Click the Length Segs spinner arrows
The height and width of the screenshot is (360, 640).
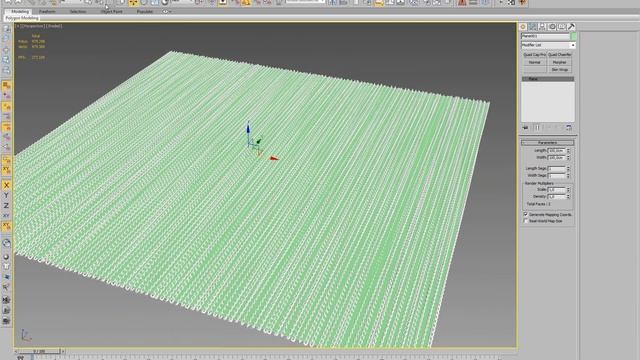(568, 169)
